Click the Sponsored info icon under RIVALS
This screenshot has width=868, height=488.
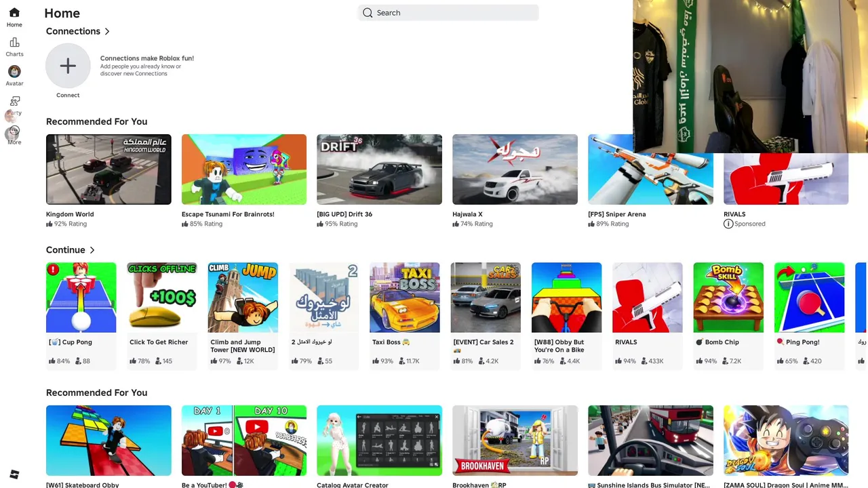tap(728, 224)
